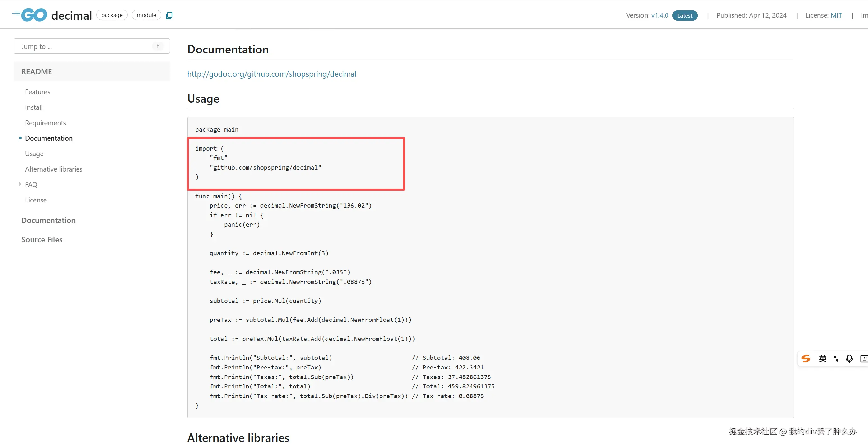
Task: Click the 'package main' code line
Action: point(217,130)
